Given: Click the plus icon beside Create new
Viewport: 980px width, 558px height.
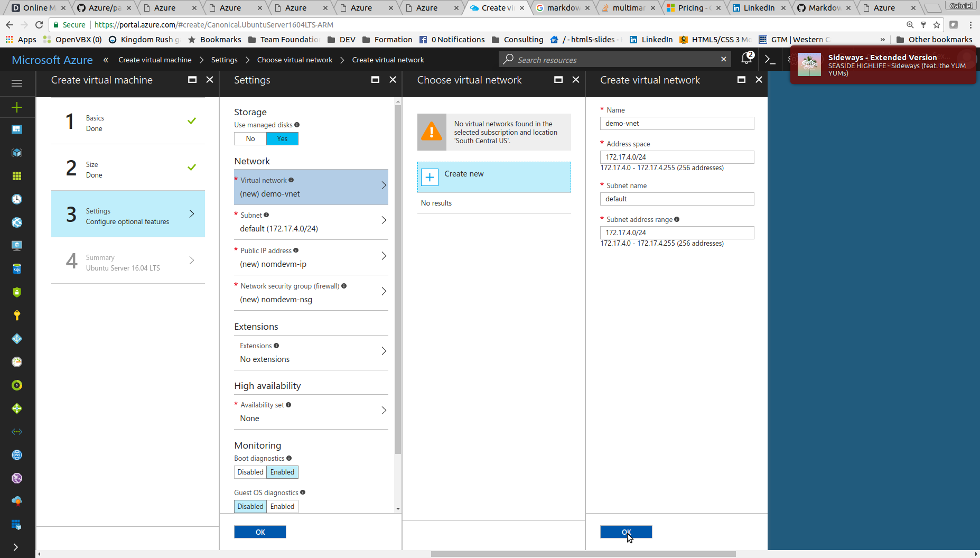Looking at the screenshot, I should click(x=430, y=178).
